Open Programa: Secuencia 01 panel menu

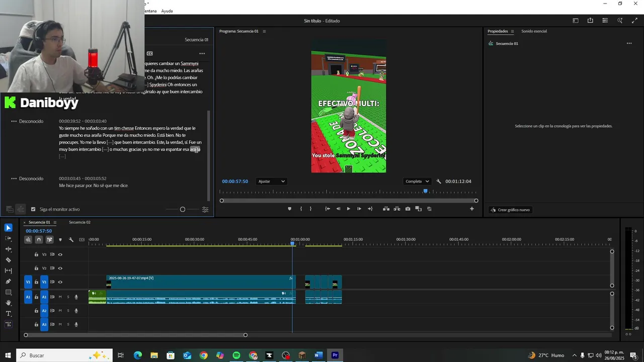[x=264, y=31]
